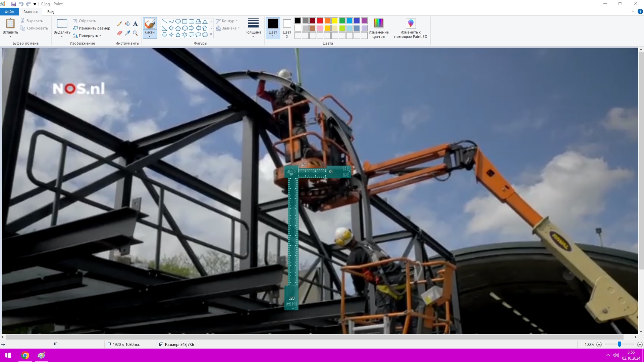Select Color 2 background box
644x362 pixels.
pyautogui.click(x=287, y=28)
